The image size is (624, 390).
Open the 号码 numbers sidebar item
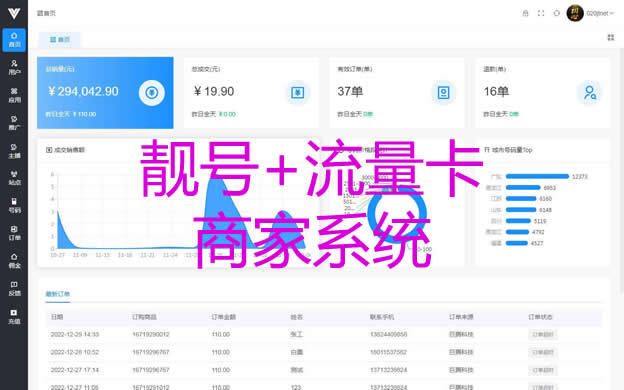tap(14, 205)
